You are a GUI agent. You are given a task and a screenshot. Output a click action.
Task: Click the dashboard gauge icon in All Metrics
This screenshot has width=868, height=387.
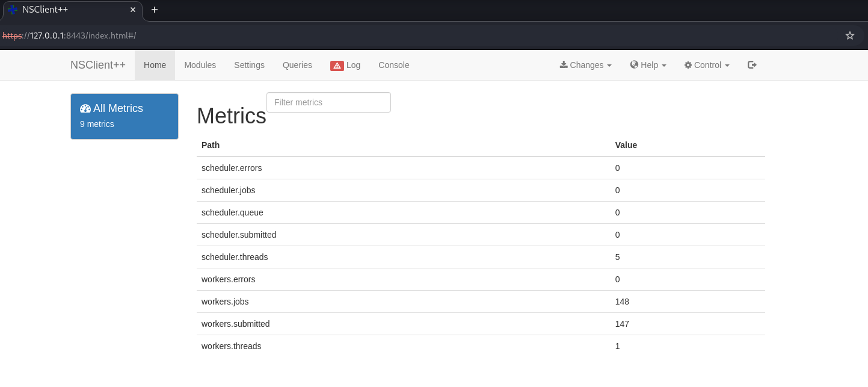click(x=85, y=109)
